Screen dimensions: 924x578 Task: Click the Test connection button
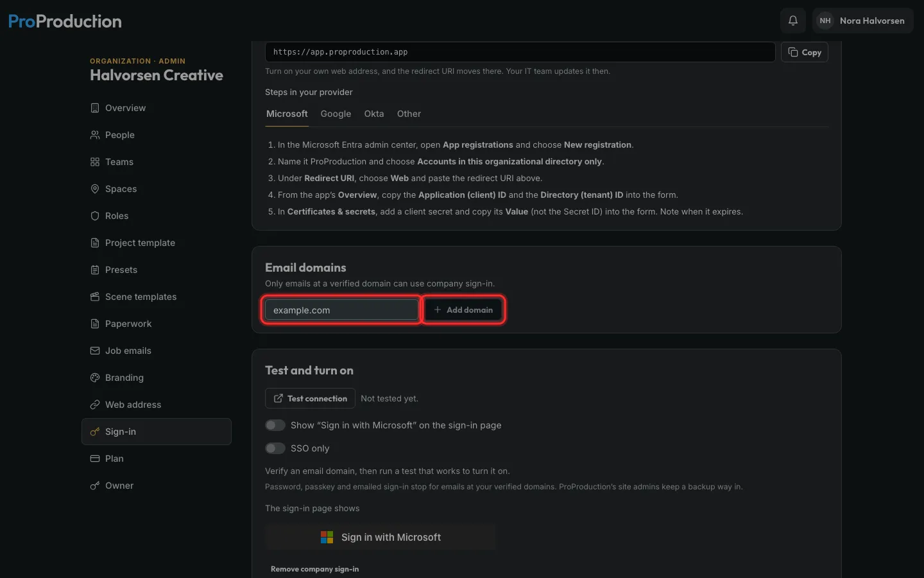[310, 398]
